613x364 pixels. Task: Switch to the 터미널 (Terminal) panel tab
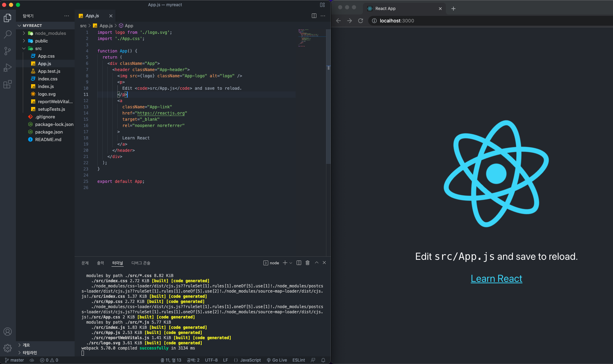tap(117, 263)
